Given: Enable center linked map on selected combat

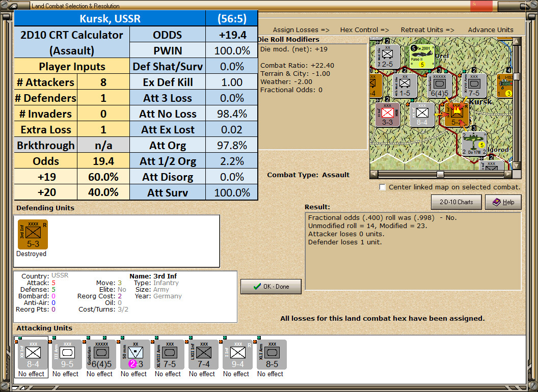Looking at the screenshot, I should (382, 187).
